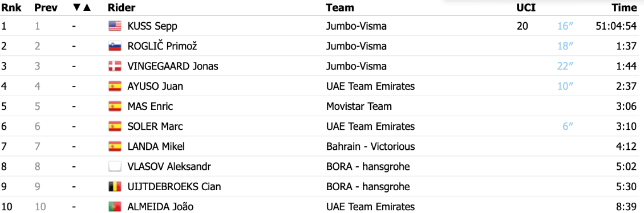Screen dimensions: 644x213
Task: Open the Movistar Team link
Action: pos(359,106)
